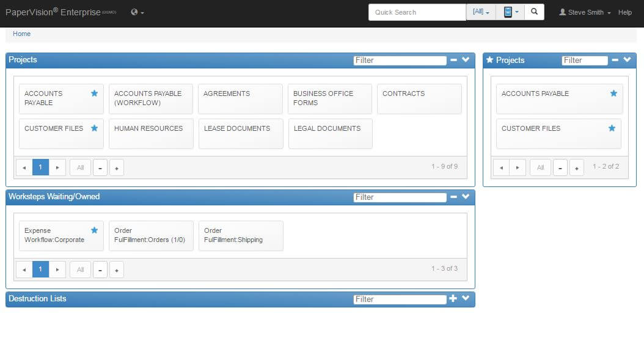The height and width of the screenshot is (349, 644).
Task: Open the document type icon dropdown
Action: (x=510, y=12)
